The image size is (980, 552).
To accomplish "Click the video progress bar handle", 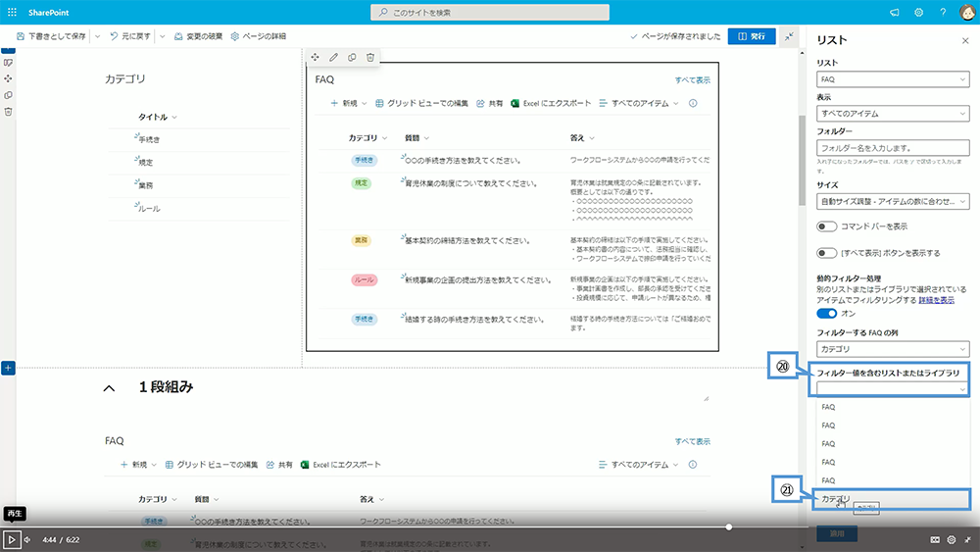I will coord(729,527).
